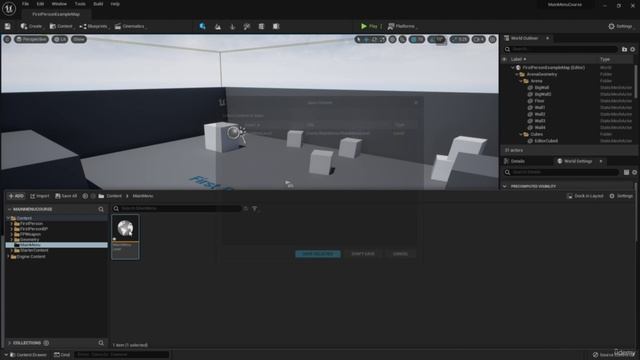Open viewport options hamburger menu
640x360 pixels.
point(7,39)
